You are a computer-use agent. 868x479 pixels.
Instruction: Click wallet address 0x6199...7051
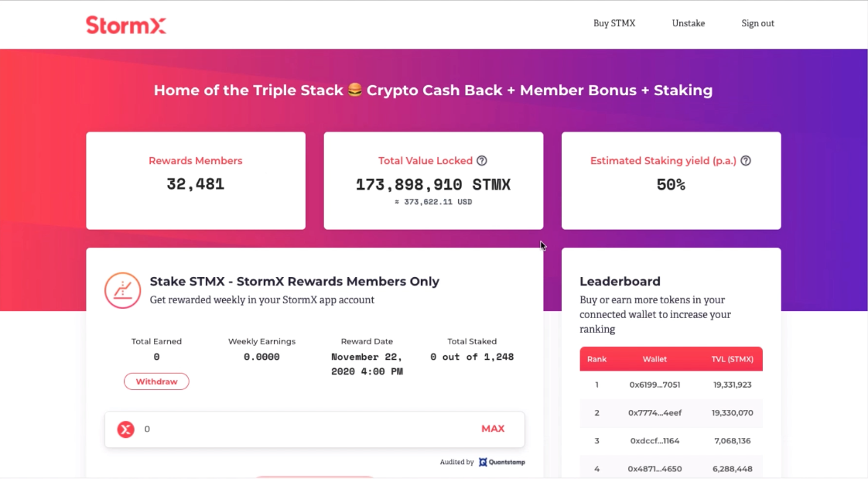pos(655,385)
